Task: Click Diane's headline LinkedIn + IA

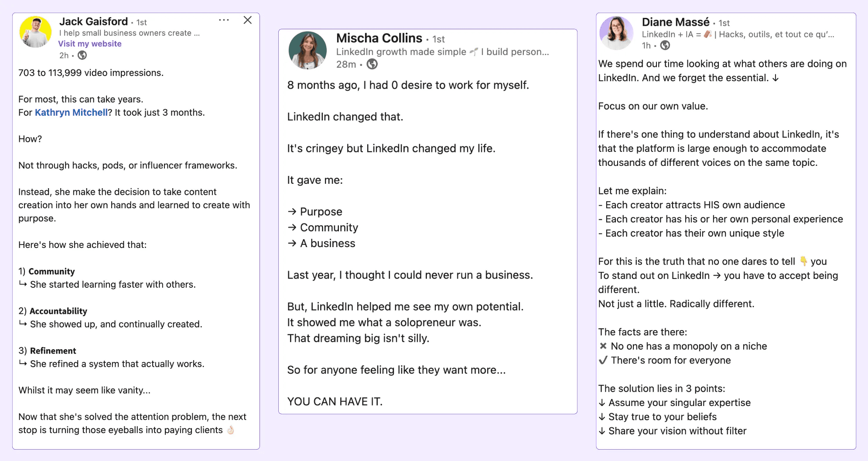Action: point(738,34)
